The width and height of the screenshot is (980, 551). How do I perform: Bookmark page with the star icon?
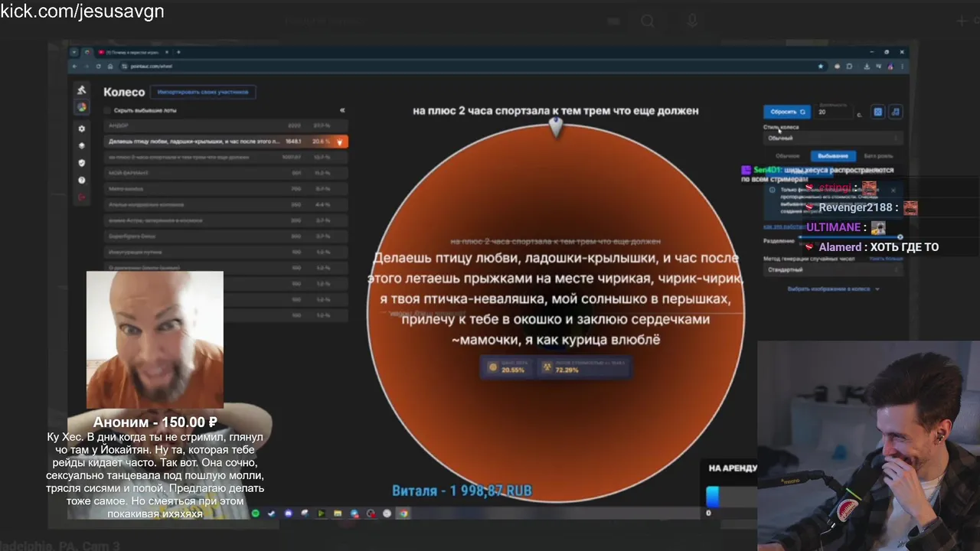(822, 67)
